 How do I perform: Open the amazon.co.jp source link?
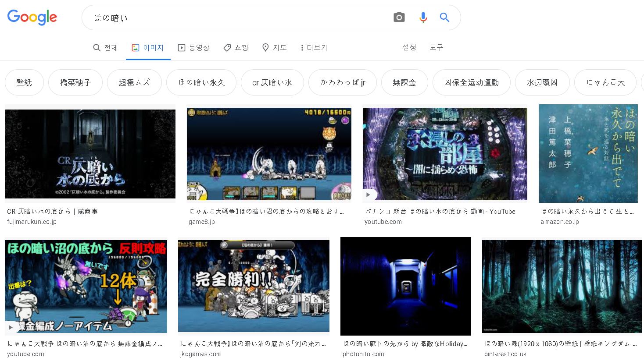pyautogui.click(x=560, y=222)
